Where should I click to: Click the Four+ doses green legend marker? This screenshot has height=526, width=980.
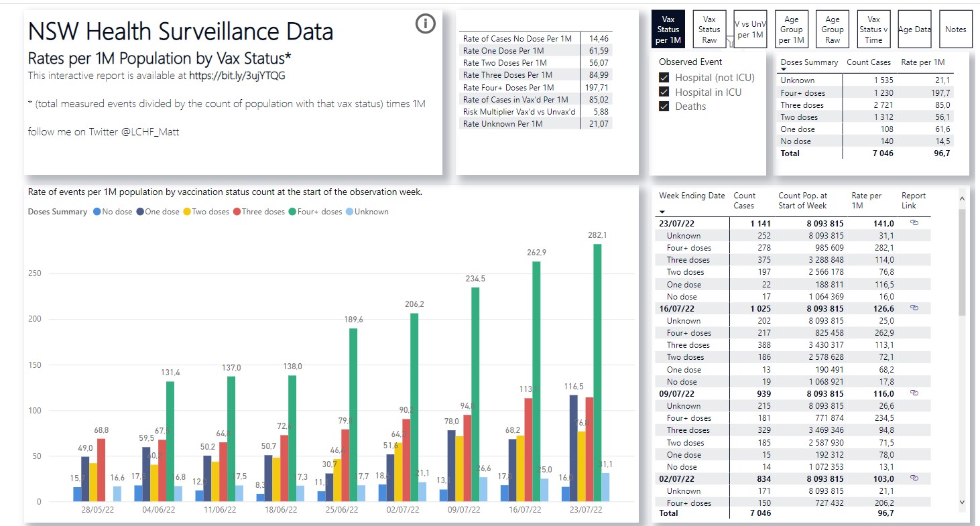[x=293, y=212]
